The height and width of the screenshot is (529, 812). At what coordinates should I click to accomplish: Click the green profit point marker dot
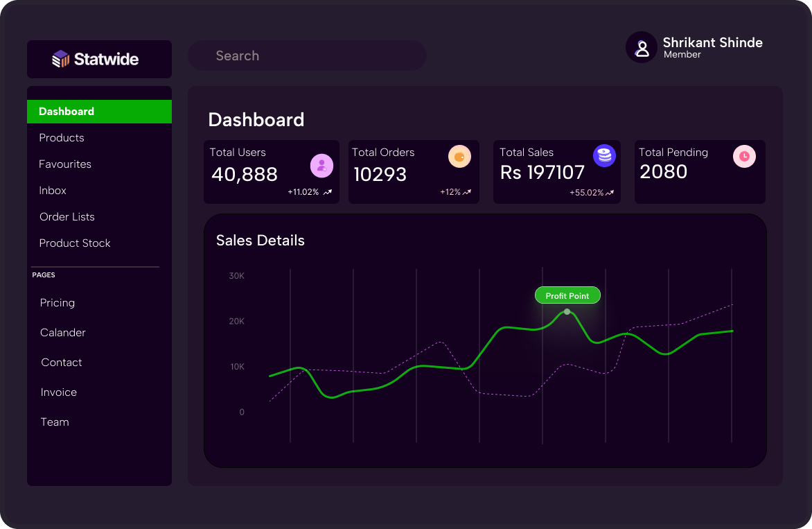567,312
